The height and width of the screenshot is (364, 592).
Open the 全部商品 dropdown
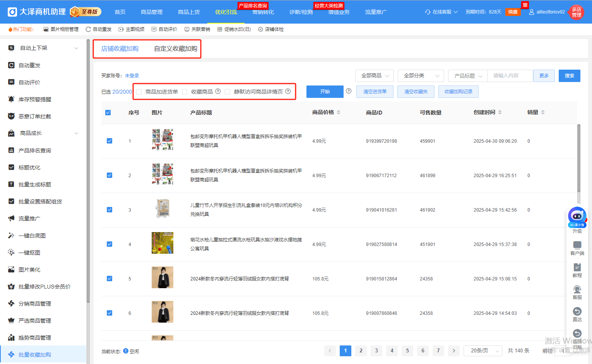point(375,76)
